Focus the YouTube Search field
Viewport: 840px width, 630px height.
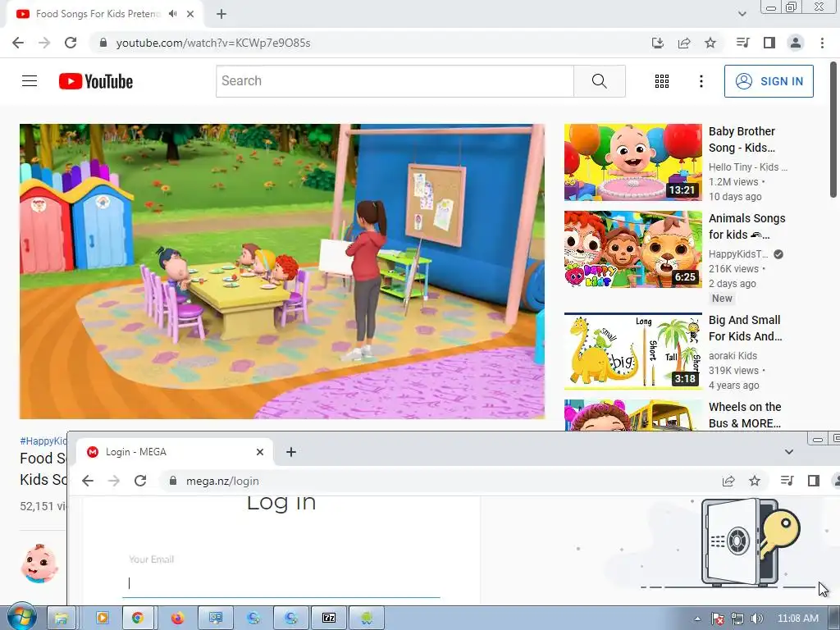pyautogui.click(x=395, y=81)
